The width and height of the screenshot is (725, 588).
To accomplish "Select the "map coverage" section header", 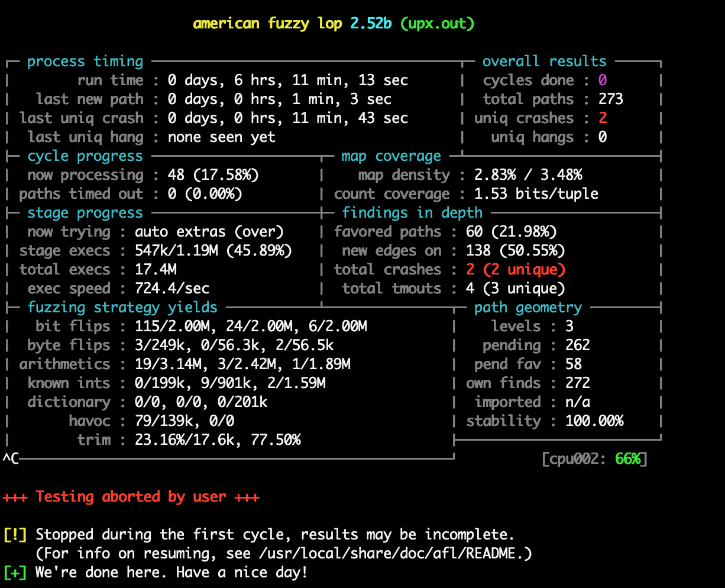I will tap(391, 156).
